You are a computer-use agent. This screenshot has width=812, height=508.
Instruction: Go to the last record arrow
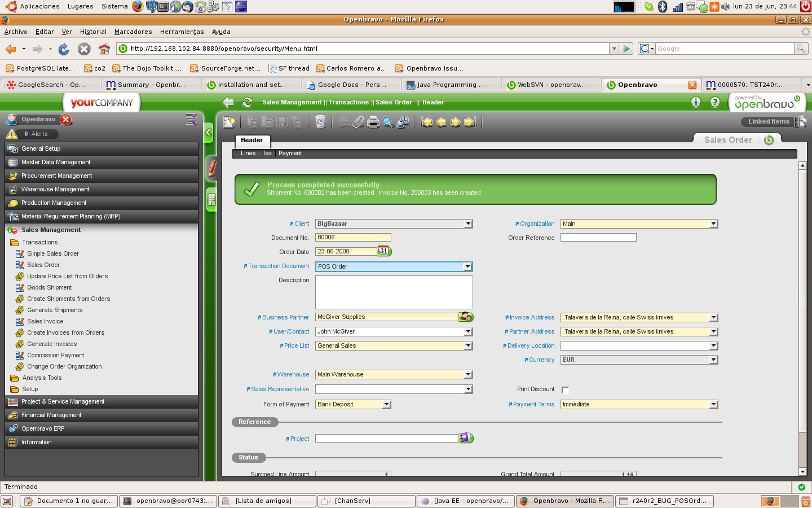(x=470, y=122)
